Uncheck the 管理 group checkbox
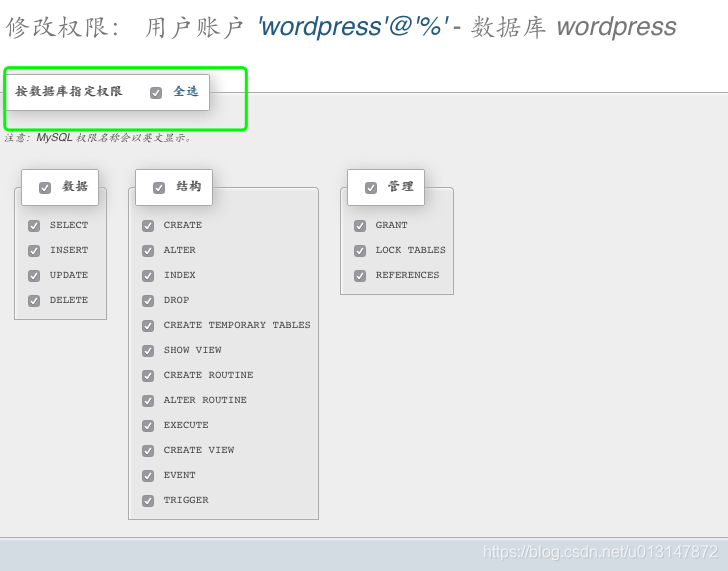This screenshot has height=571, width=728. [x=371, y=188]
